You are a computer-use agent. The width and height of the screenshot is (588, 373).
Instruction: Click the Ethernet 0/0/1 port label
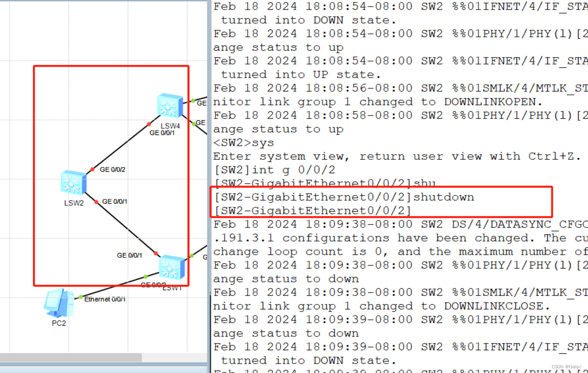pyautogui.click(x=105, y=299)
